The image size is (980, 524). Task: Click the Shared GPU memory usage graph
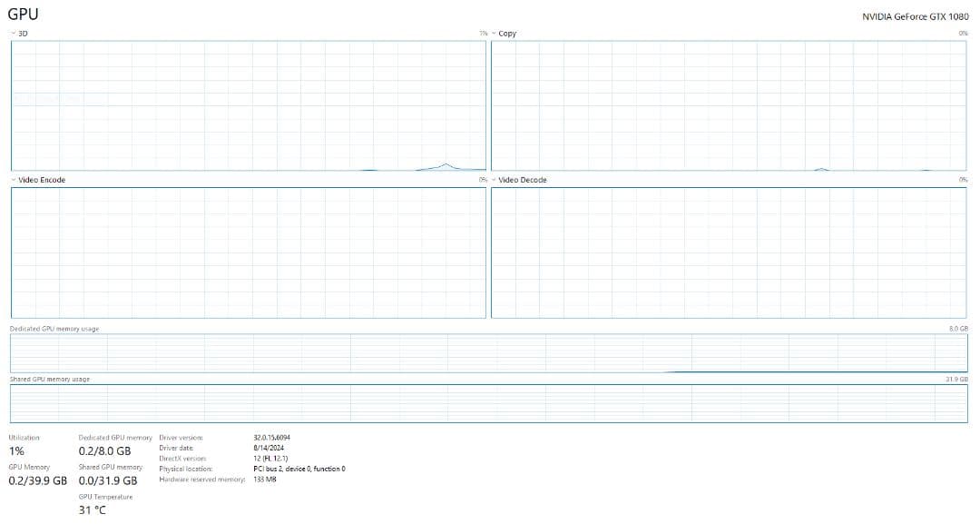click(488, 403)
